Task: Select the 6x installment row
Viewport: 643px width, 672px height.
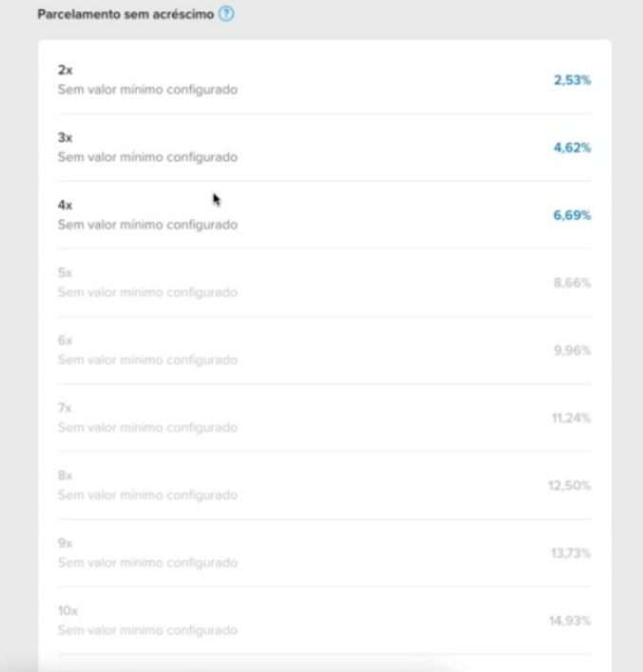Action: pyautogui.click(x=325, y=350)
